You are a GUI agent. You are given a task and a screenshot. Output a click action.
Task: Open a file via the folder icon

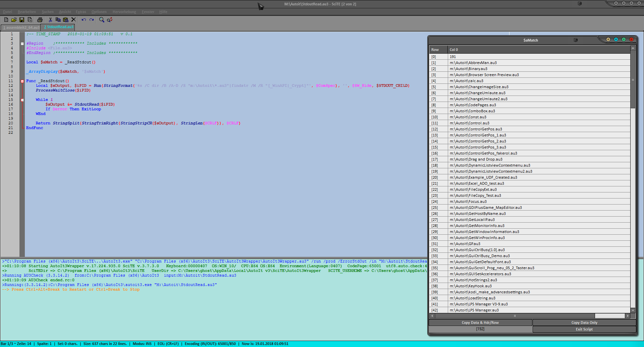pos(14,20)
